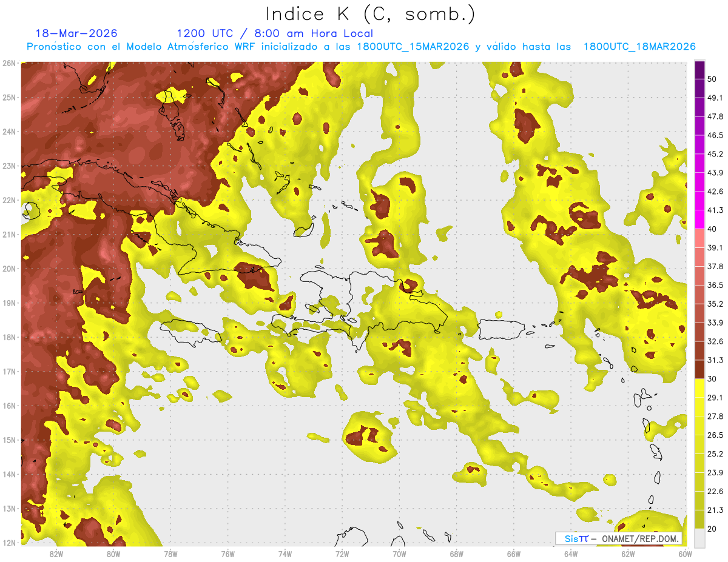Click colorbar value '42.6'
Screen dimensions: 728x562
(x=715, y=192)
